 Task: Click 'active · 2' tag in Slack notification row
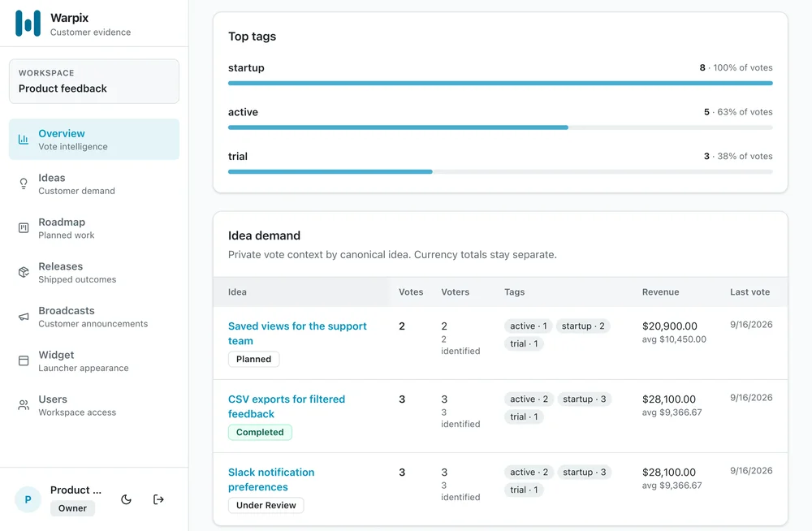point(529,472)
